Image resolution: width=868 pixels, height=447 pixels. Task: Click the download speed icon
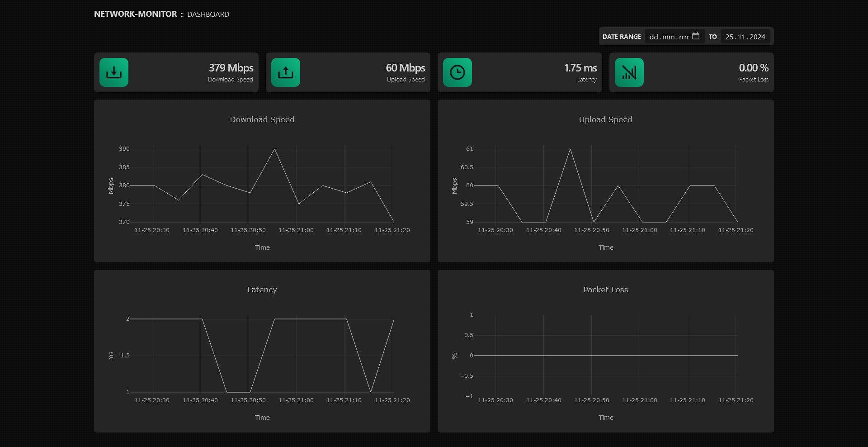coord(114,72)
